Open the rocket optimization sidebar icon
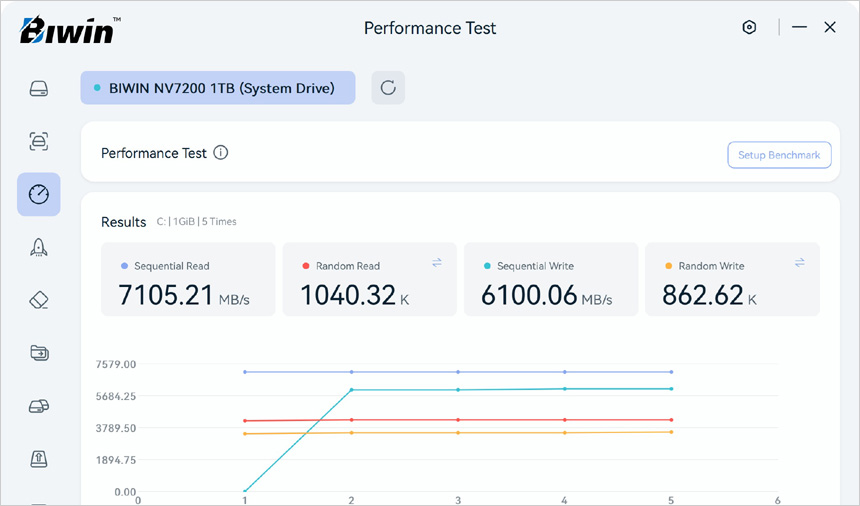The height and width of the screenshot is (506, 860). tap(38, 247)
